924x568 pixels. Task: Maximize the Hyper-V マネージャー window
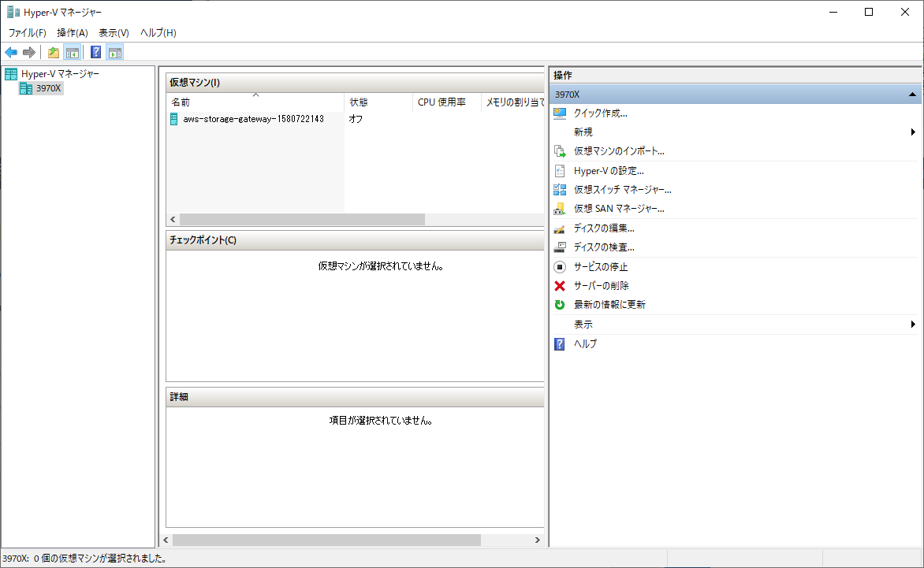869,12
